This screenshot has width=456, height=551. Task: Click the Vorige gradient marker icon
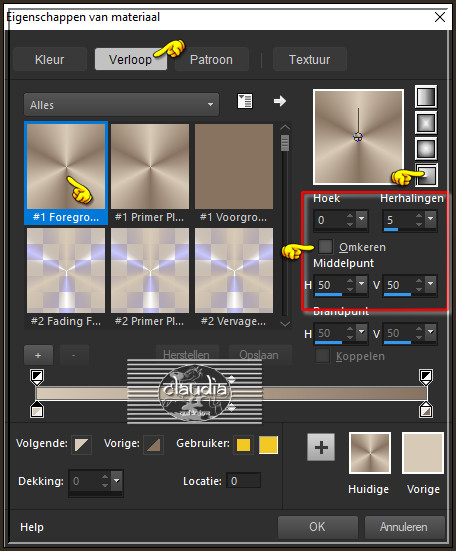pyautogui.click(x=154, y=445)
